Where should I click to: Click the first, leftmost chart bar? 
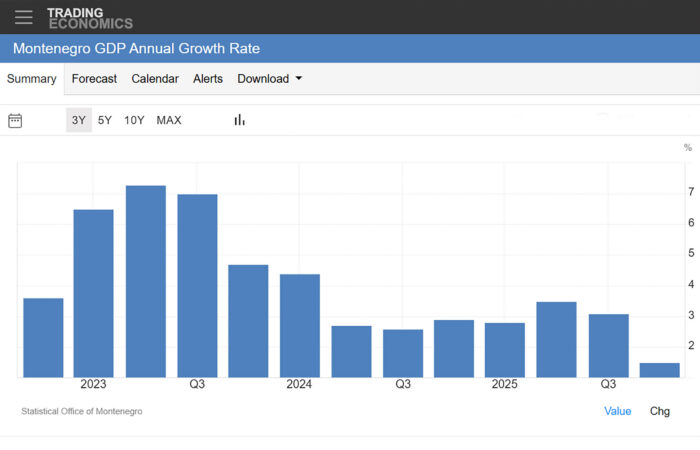pyautogui.click(x=43, y=337)
